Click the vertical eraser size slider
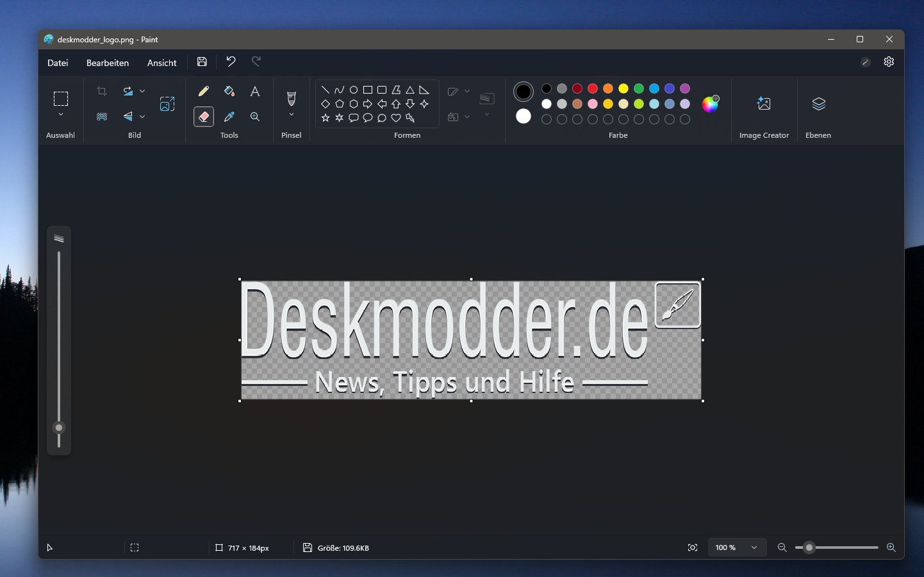The width and height of the screenshot is (924, 577). click(59, 349)
